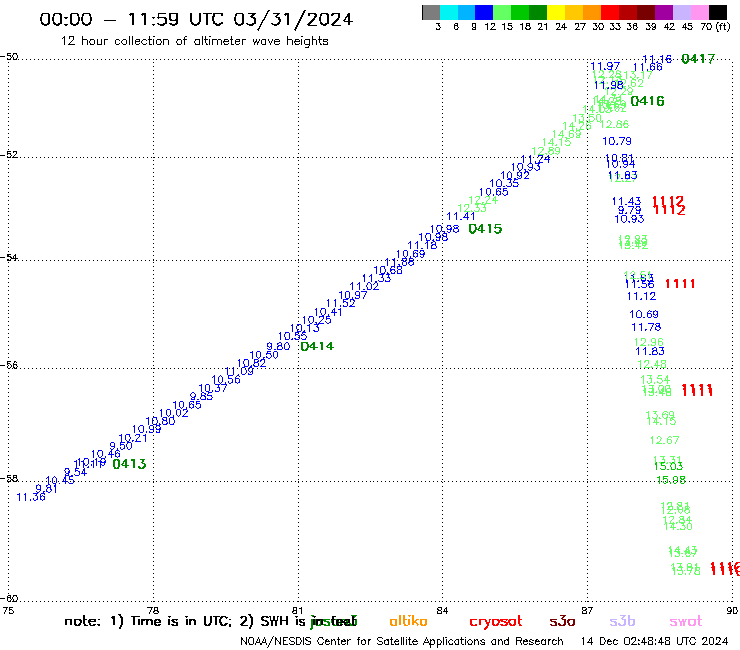
Task: Click the subtitle '12 hour collection of altimeter wave heights'
Action: coord(194,41)
